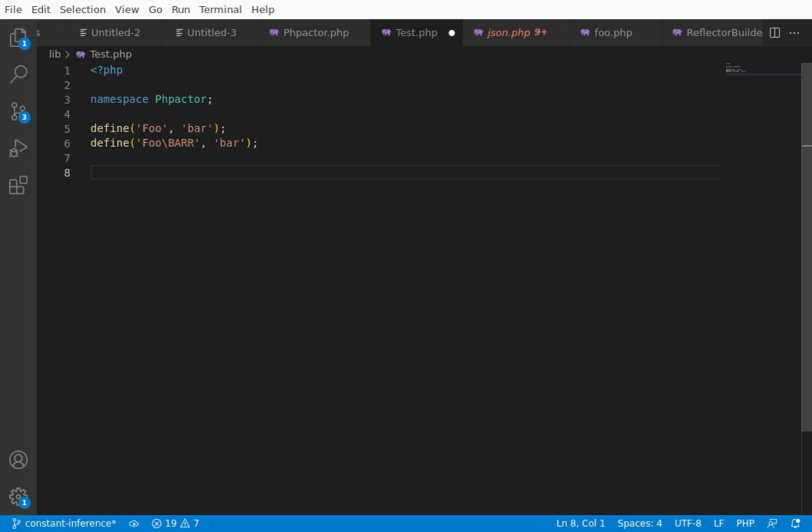Click the Test.php breadcrumb item

click(x=111, y=55)
